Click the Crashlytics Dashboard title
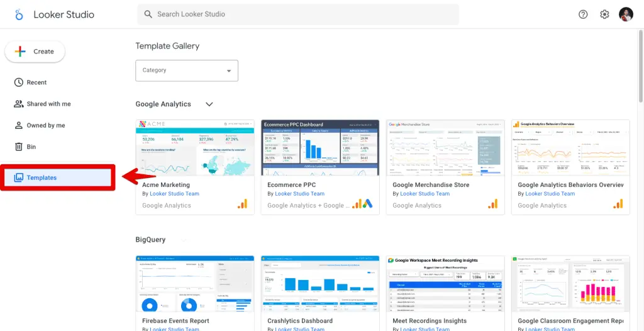644x331 pixels. tap(300, 321)
